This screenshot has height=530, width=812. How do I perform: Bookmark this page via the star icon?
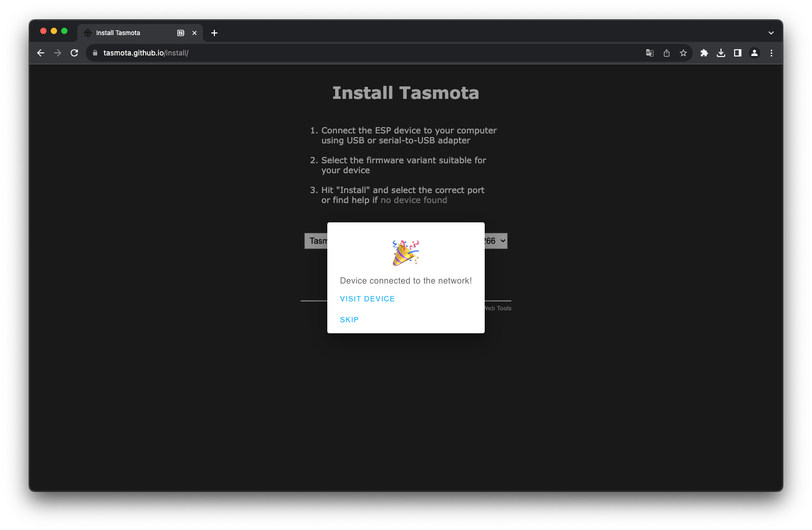(x=683, y=53)
